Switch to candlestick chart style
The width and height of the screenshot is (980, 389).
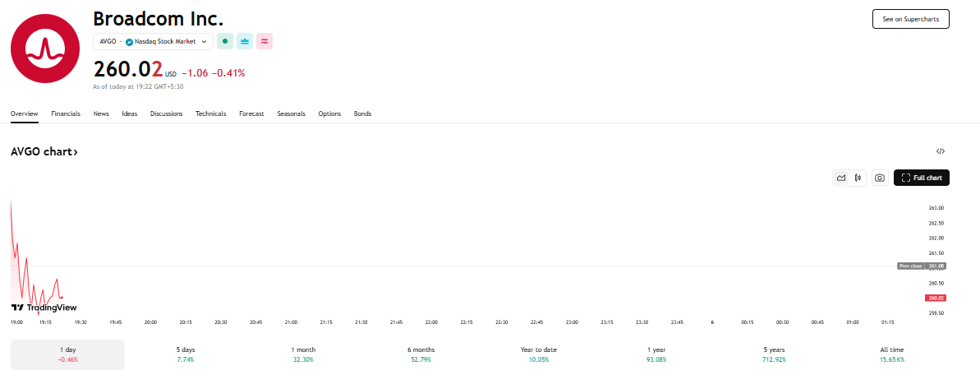[x=858, y=178]
